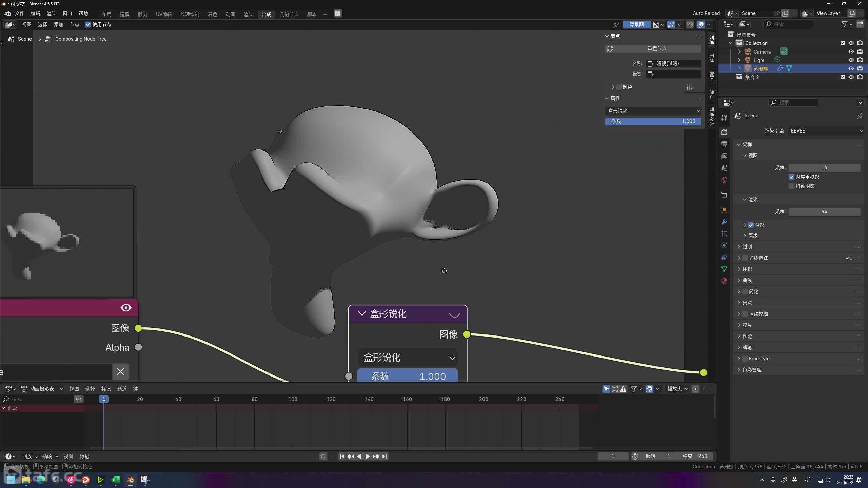Switch to the Geometry Nodes workspace tab
This screenshot has width=868, height=488.
tap(289, 14)
